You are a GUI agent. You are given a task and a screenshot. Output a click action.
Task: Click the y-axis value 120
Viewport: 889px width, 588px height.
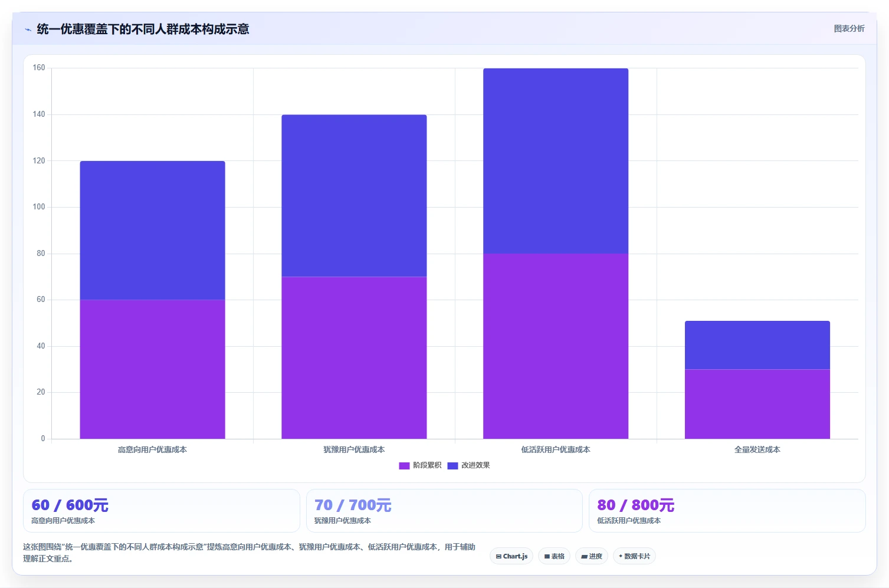point(39,160)
